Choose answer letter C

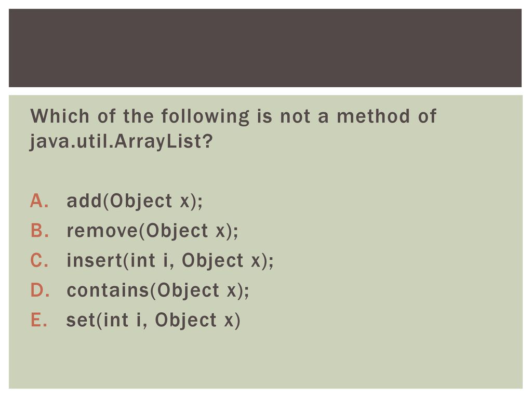click(x=39, y=260)
